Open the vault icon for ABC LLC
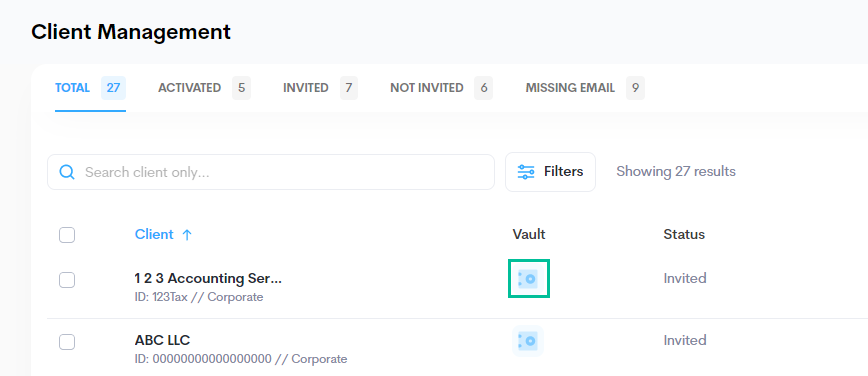 (528, 341)
